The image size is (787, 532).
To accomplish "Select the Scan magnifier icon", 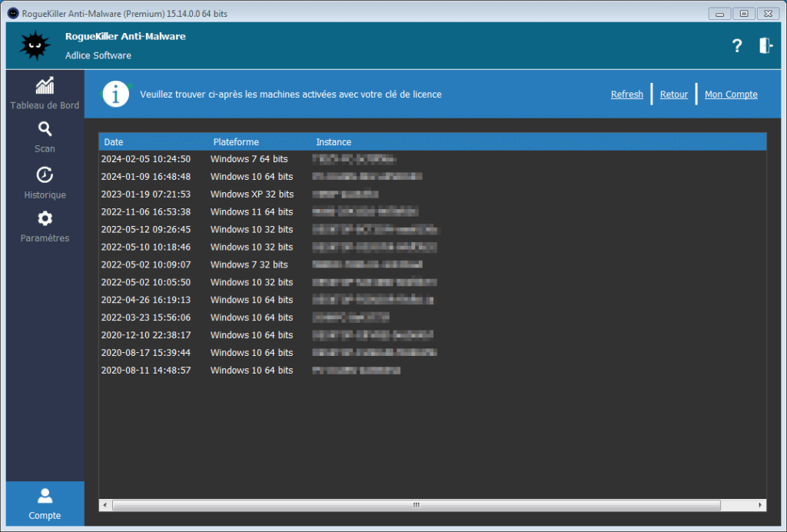I will tap(45, 129).
